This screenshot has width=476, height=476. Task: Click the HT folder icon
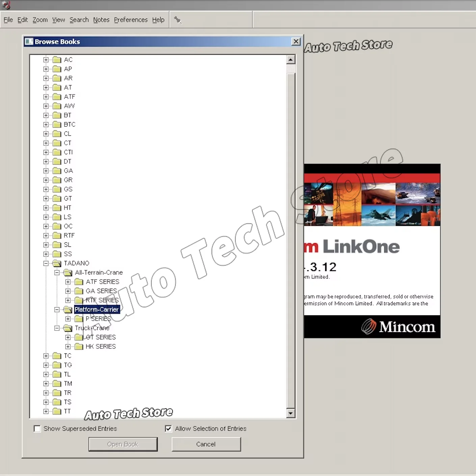pyautogui.click(x=57, y=208)
